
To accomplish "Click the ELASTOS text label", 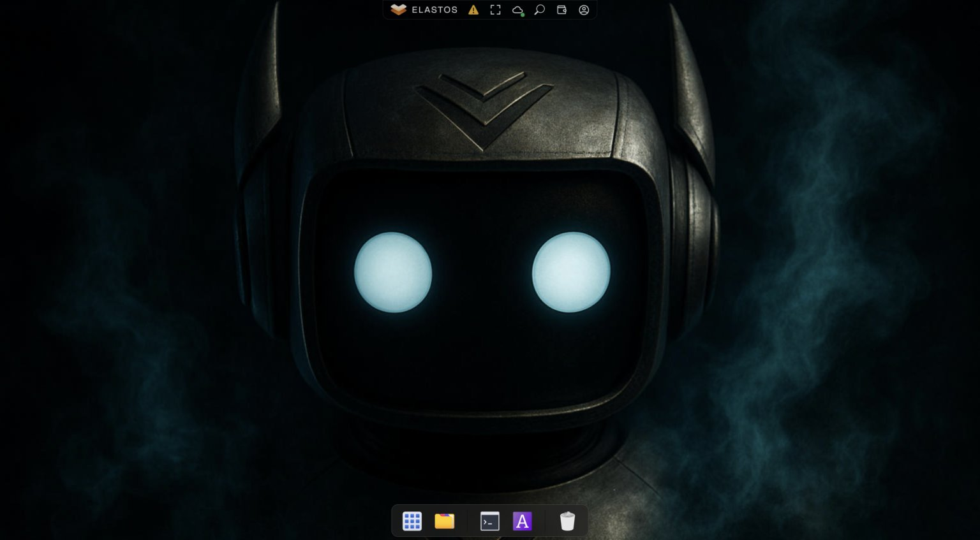I will point(434,10).
